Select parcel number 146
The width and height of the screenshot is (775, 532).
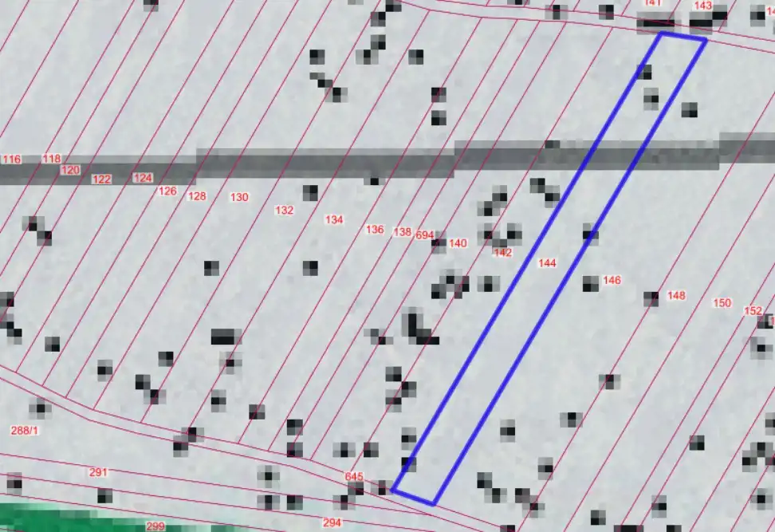tap(612, 280)
